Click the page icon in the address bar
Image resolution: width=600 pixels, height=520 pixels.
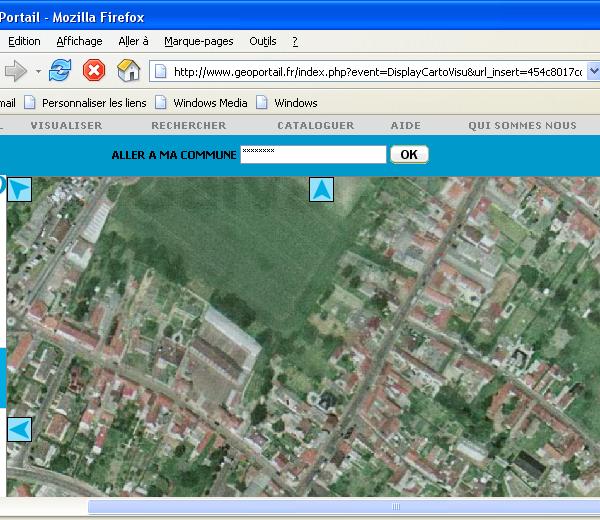tap(161, 72)
